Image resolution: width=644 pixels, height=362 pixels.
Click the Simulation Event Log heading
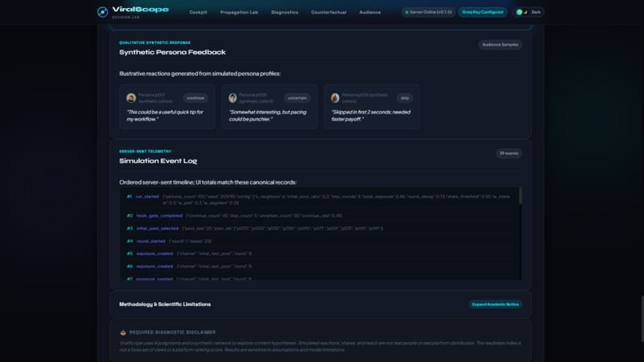[158, 161]
